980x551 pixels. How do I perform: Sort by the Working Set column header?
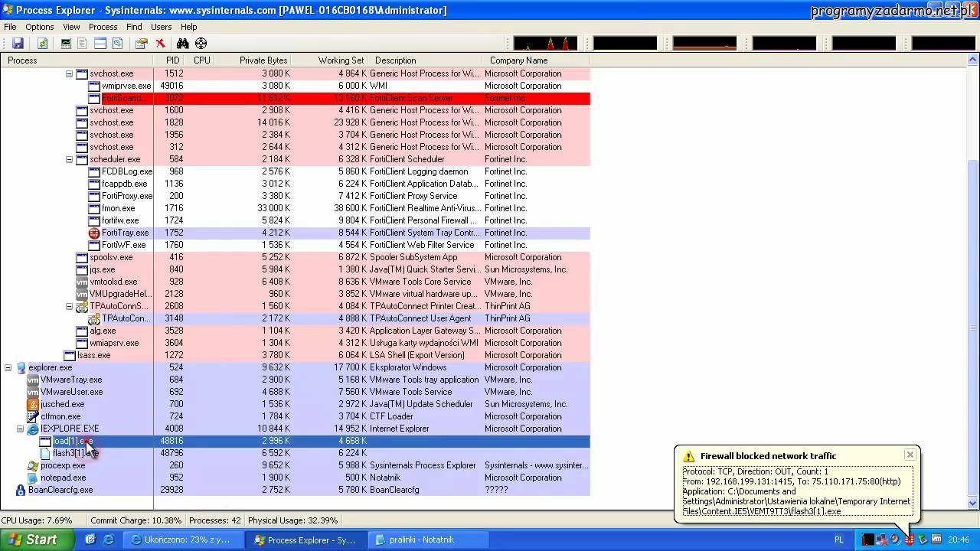point(330,60)
